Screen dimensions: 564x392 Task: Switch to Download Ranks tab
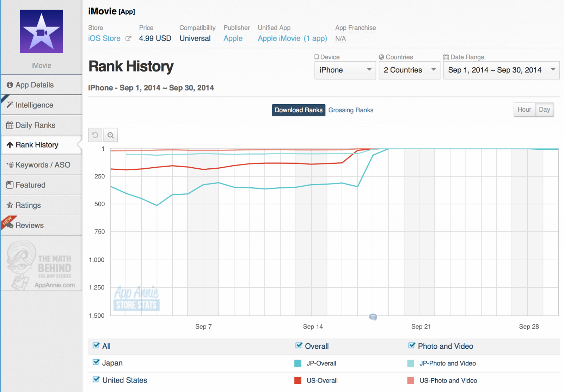[299, 110]
